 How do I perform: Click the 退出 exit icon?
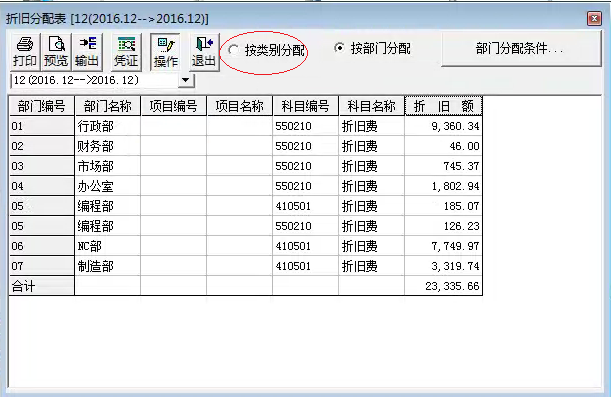pos(204,52)
